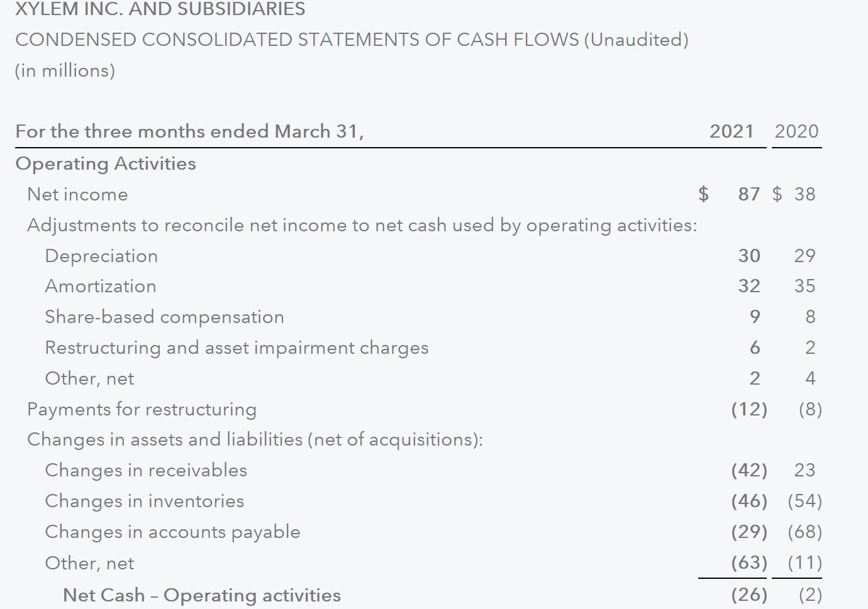
Task: Click the 2021 Net income value 87
Action: (748, 194)
